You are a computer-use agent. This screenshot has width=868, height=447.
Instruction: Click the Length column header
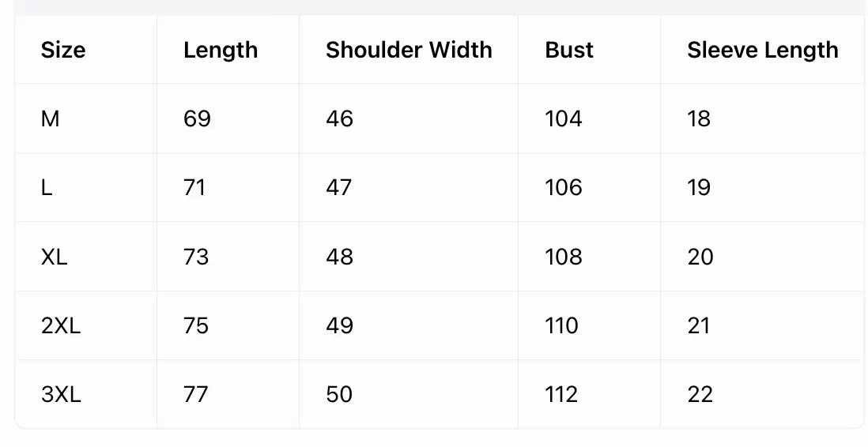(221, 50)
